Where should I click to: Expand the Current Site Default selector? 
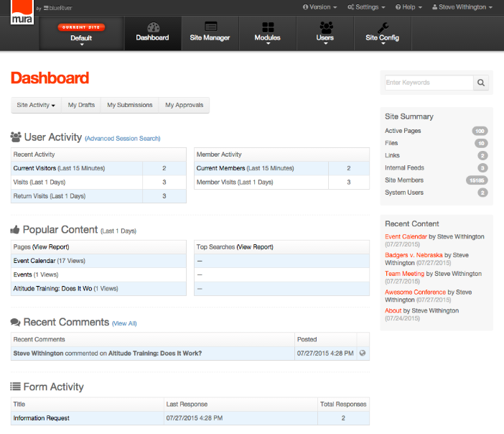[81, 34]
